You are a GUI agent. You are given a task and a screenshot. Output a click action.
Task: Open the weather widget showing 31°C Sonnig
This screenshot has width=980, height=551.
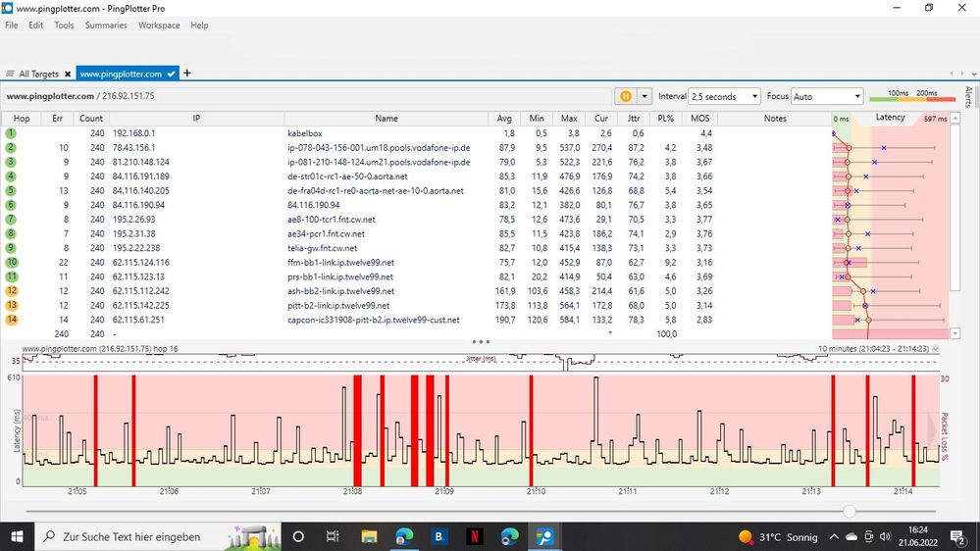coord(778,536)
